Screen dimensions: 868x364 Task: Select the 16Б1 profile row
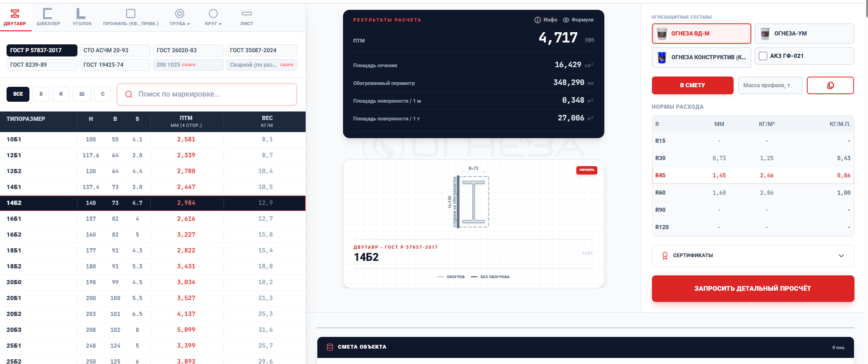[153, 219]
